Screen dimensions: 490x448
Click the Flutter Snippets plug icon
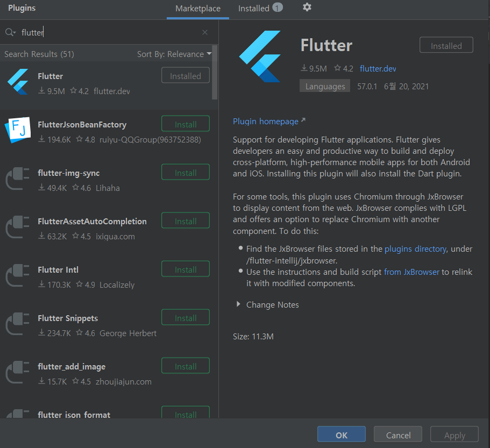tap(18, 324)
